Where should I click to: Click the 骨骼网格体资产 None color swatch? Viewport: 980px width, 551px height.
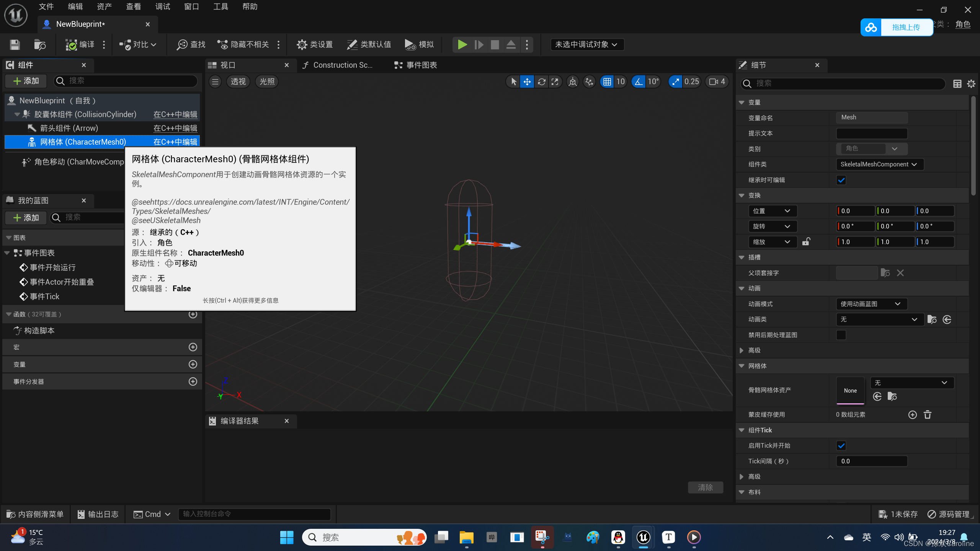click(x=849, y=390)
